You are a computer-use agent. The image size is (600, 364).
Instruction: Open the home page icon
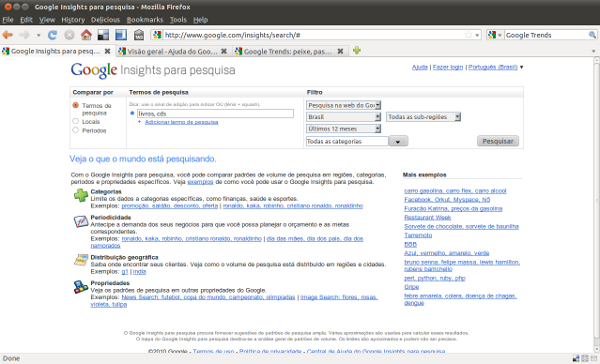(86, 35)
